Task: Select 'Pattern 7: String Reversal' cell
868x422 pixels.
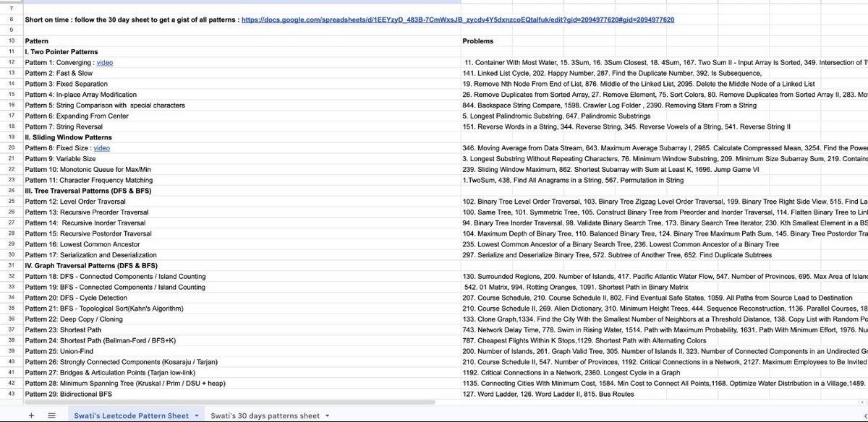Action: click(241, 126)
